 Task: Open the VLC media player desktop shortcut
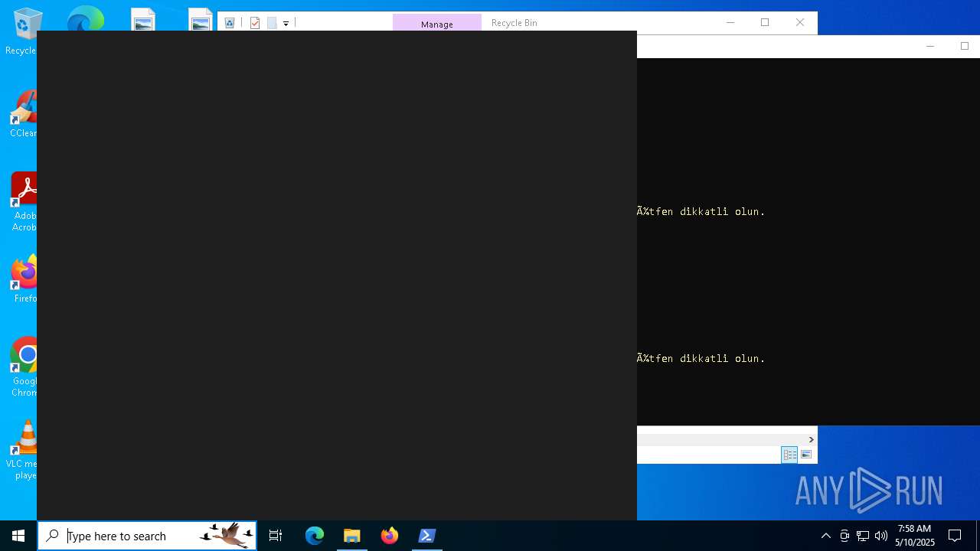[23, 448]
